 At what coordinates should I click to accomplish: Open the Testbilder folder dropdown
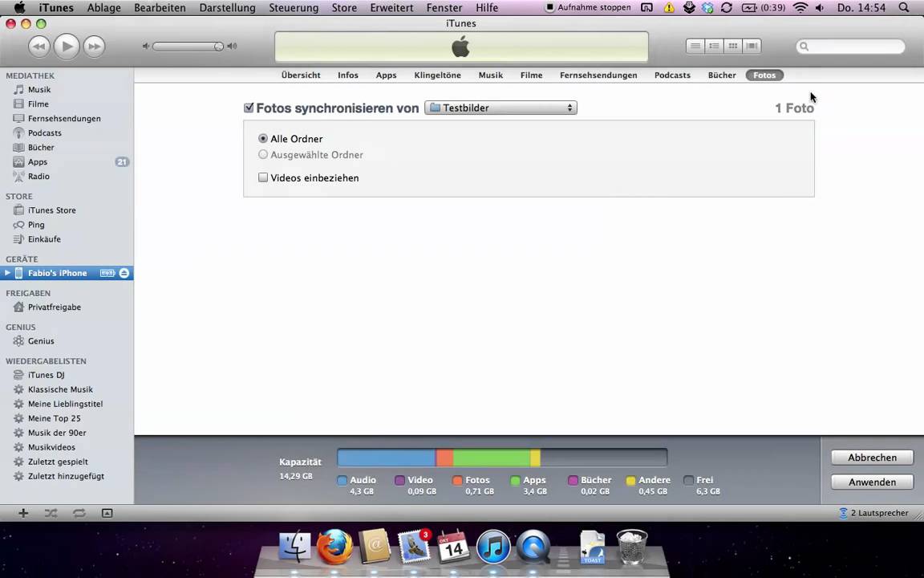pos(500,108)
